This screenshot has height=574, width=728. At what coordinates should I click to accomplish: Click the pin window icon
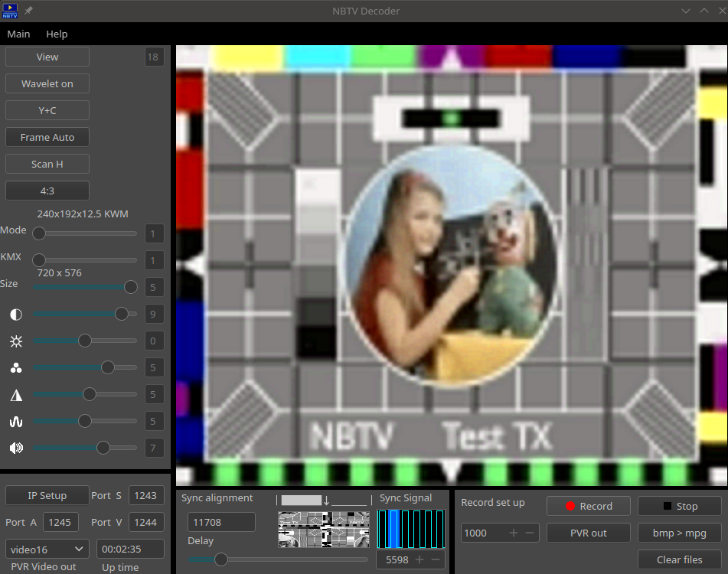pos(29,10)
